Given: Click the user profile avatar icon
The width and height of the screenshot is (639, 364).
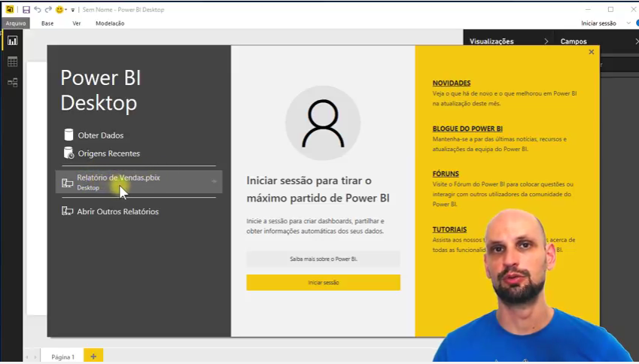Looking at the screenshot, I should click(323, 123).
